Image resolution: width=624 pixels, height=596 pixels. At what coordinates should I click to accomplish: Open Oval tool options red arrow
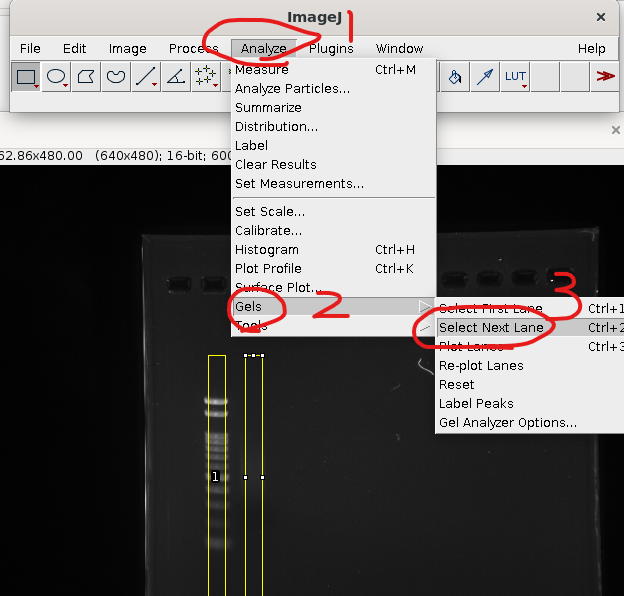pyautogui.click(x=66, y=86)
